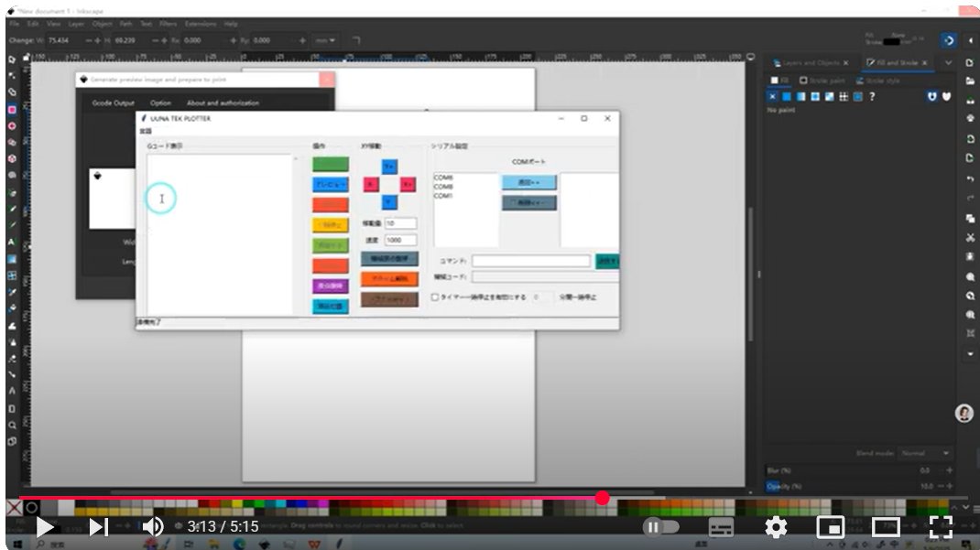Image resolution: width=980 pixels, height=550 pixels.
Task: Click the none X palette swatch
Action: [14, 508]
